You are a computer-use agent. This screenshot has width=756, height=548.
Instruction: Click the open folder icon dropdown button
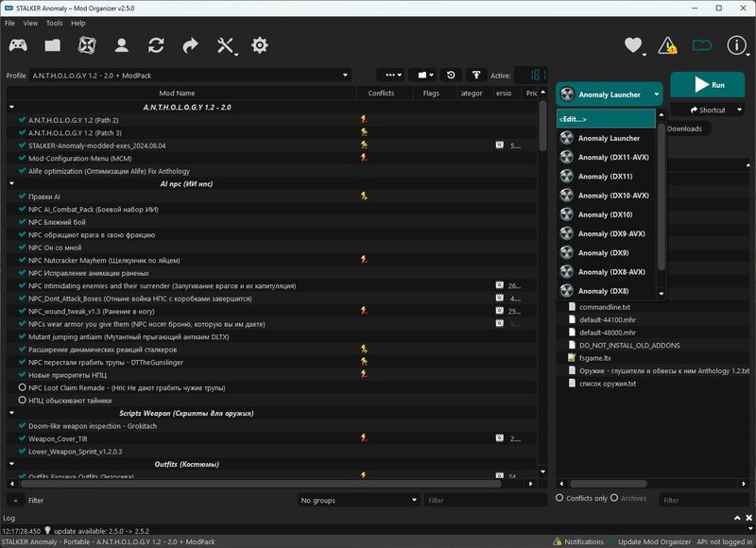(x=423, y=76)
